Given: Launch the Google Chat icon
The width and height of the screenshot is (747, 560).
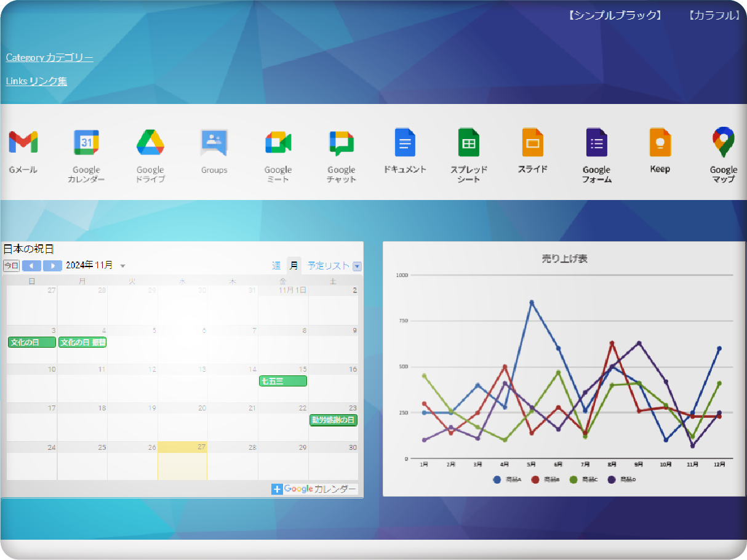Looking at the screenshot, I should (342, 142).
